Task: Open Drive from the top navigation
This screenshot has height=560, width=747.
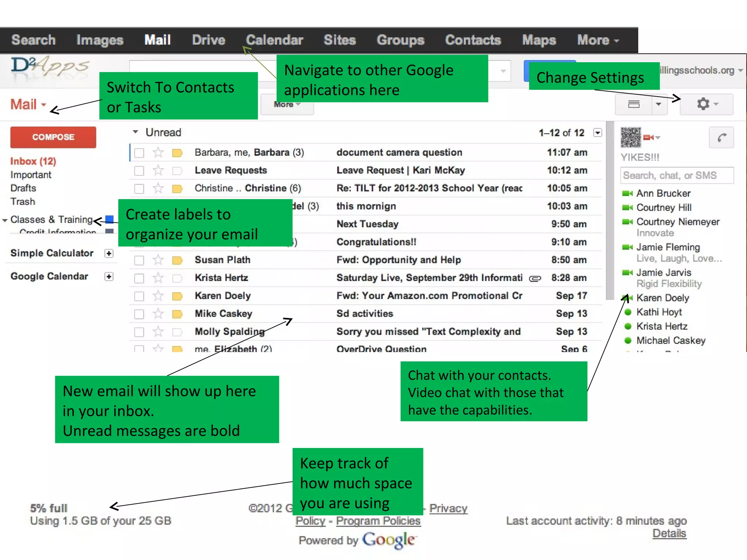Action: point(209,40)
